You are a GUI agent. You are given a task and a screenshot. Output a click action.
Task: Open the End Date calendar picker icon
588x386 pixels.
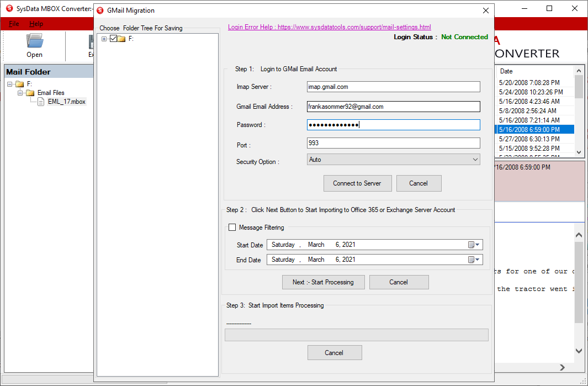[474, 260]
